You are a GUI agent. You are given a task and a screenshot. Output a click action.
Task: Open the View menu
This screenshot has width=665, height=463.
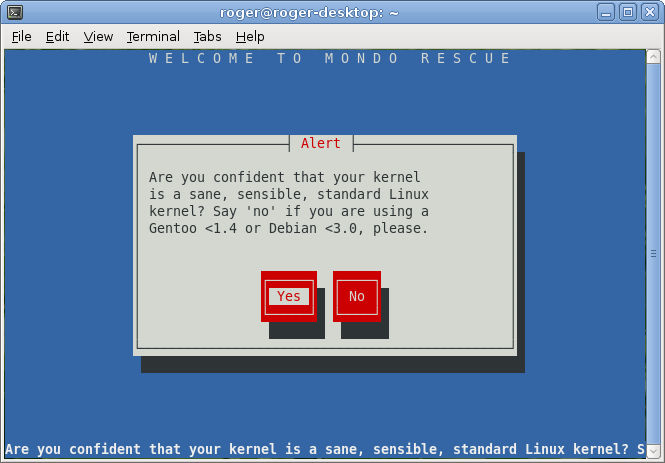click(x=98, y=37)
